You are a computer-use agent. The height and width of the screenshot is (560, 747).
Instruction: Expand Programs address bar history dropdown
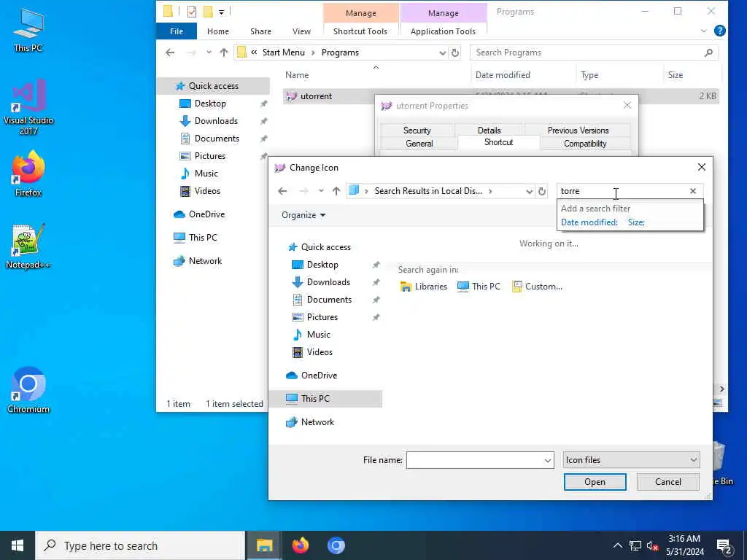point(442,52)
